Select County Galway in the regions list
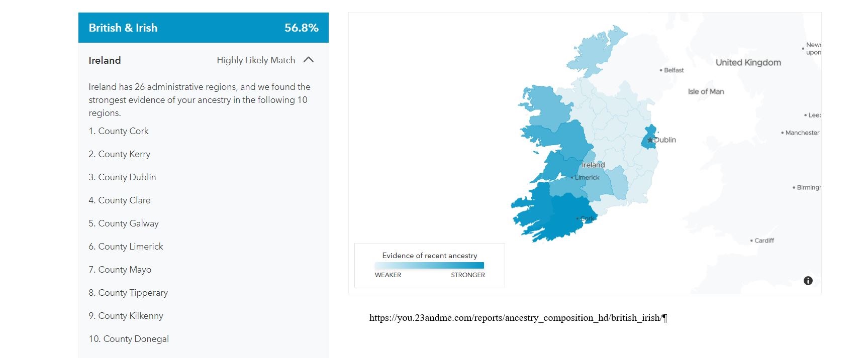Screen dimensions: 868x358 125,223
